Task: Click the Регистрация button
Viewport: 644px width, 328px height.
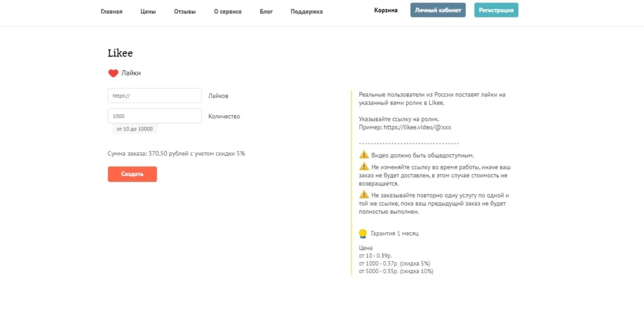Action: (x=496, y=10)
